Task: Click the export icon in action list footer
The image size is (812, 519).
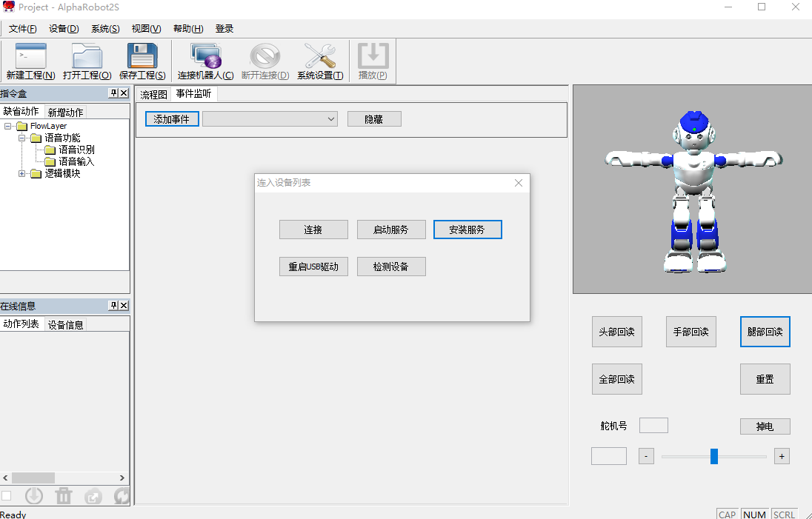Action: click(x=93, y=496)
